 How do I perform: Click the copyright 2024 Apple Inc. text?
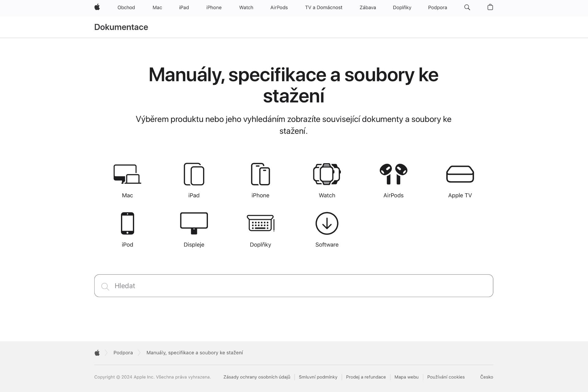[x=153, y=377]
